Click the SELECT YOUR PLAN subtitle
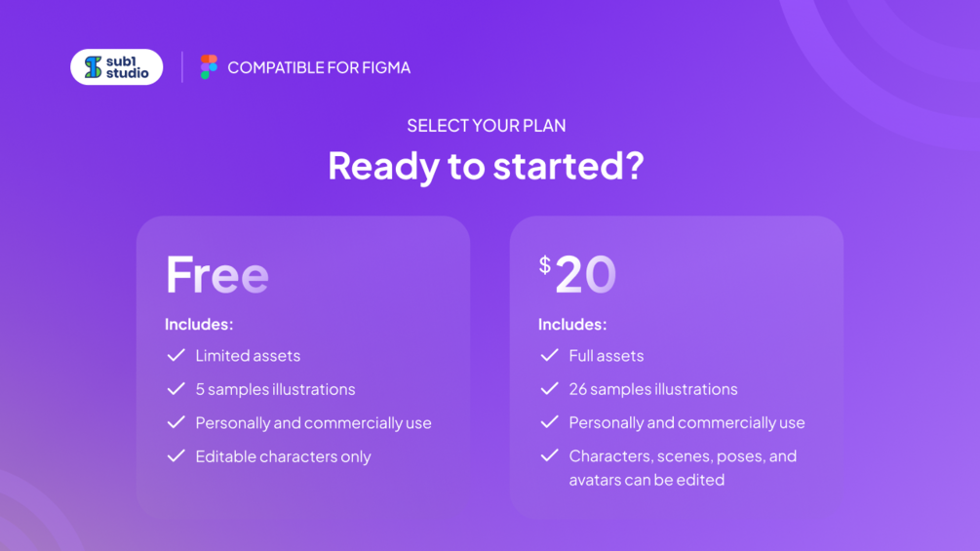Screen dimensions: 980x551 point(486,126)
